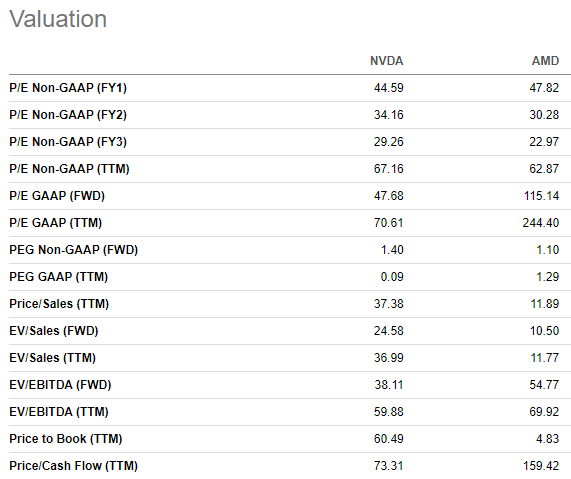This screenshot has height=479, width=571.
Task: Click AMD's 244.40 P/E GAAP TTM value
Action: (541, 223)
